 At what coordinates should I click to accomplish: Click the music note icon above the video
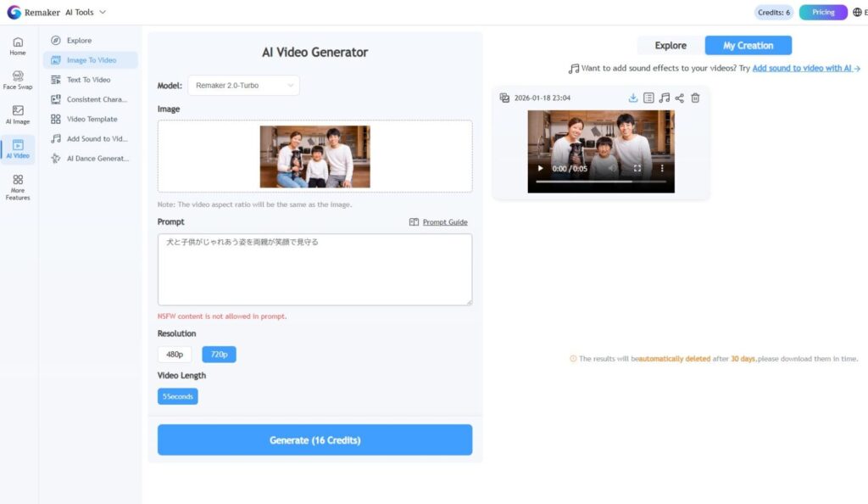665,98
